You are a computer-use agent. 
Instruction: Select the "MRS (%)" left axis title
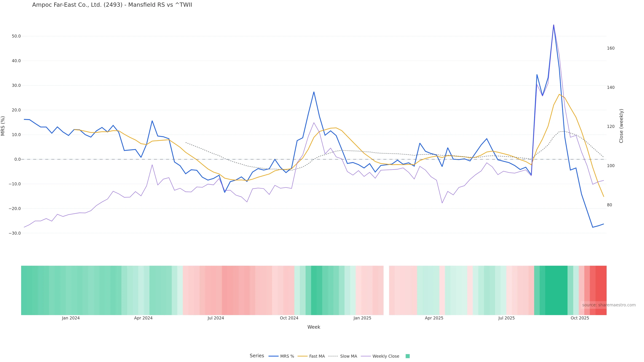point(3,126)
